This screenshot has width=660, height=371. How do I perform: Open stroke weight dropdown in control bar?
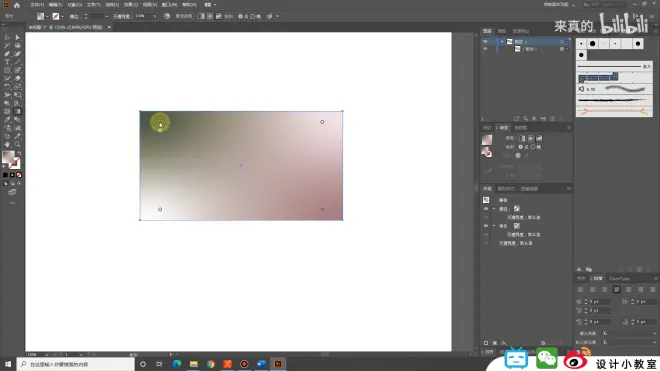106,16
